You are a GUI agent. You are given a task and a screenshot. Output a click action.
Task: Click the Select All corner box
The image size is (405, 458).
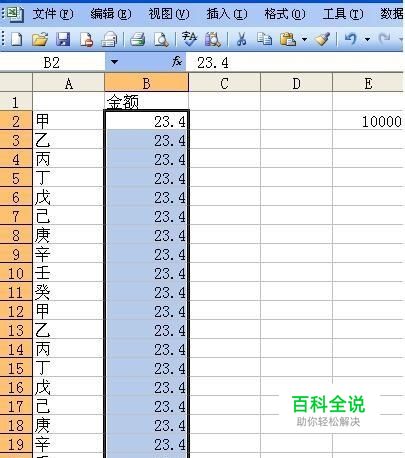tap(16, 83)
